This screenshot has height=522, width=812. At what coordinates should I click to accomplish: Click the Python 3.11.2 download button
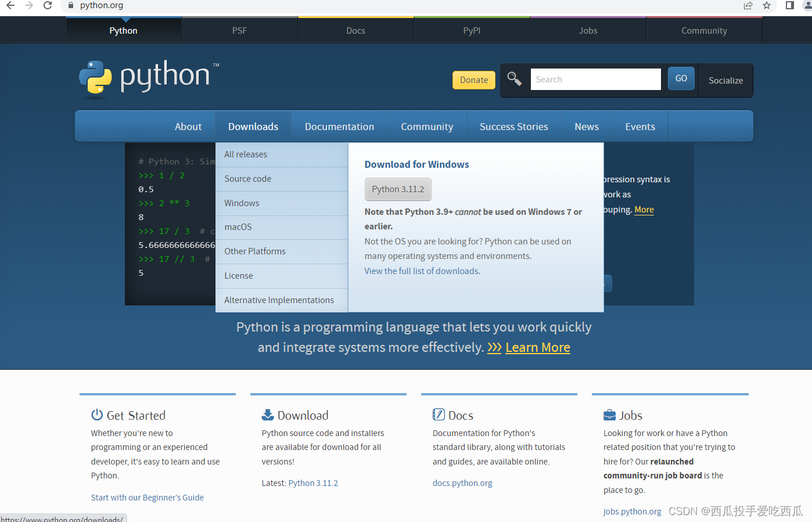click(x=398, y=189)
